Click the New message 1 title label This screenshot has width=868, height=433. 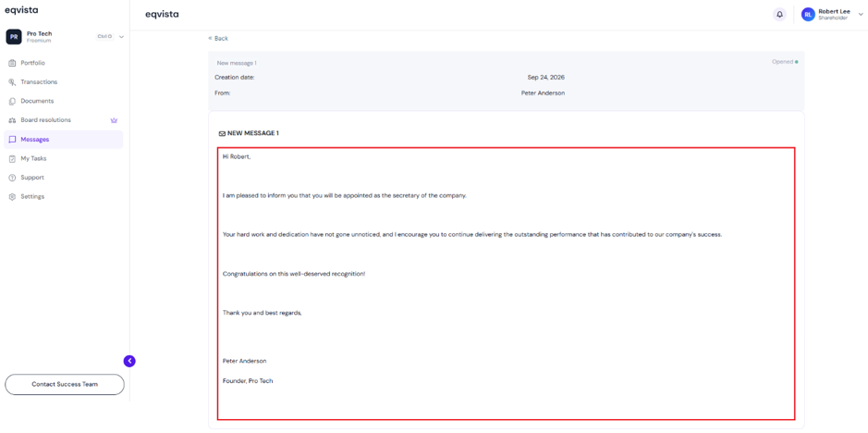coord(237,63)
